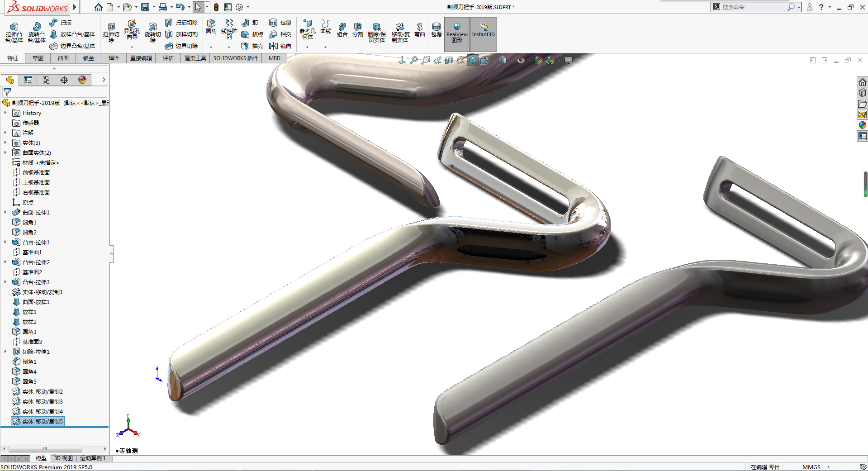The width and height of the screenshot is (868, 471).
Task: Select the 组合 combine bodies tool
Action: [342, 29]
